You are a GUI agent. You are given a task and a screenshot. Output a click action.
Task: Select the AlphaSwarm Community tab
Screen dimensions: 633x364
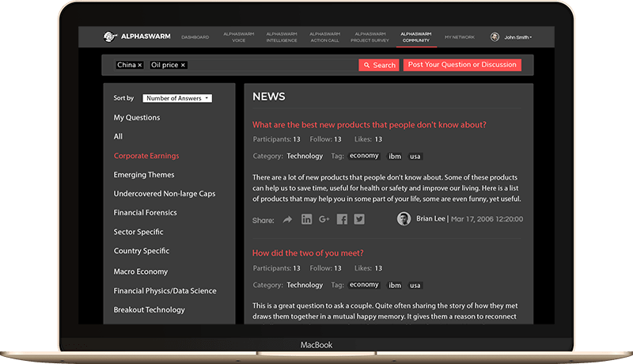416,37
